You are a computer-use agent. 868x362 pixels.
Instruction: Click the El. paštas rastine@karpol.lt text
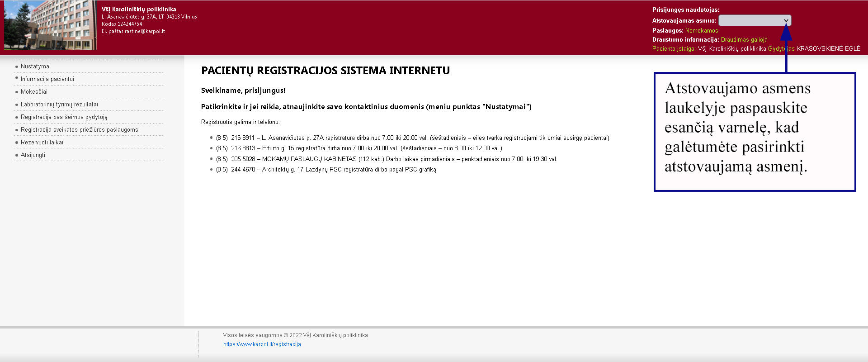coord(133,31)
